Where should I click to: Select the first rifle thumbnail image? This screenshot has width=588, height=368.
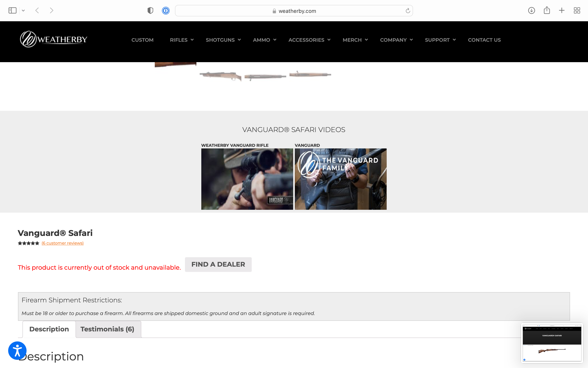220,76
